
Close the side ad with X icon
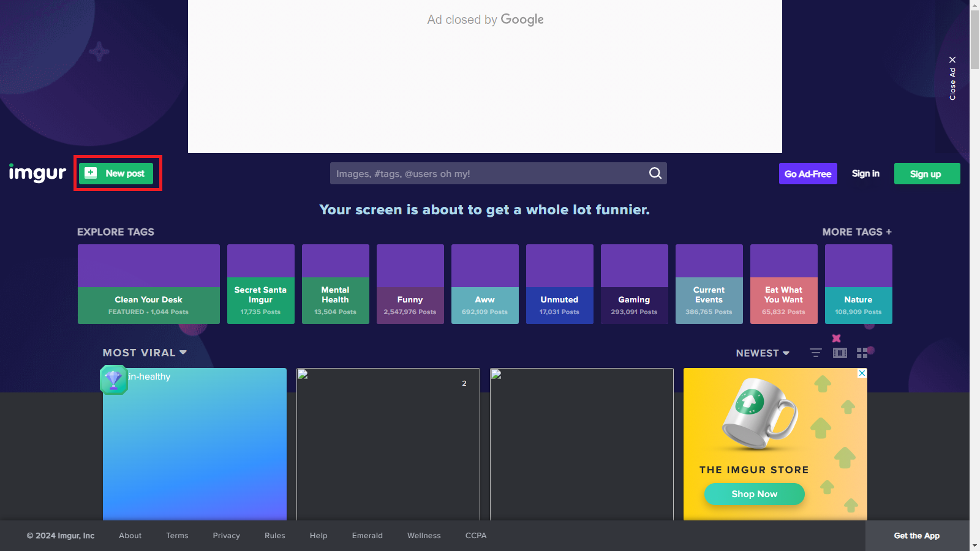click(952, 60)
